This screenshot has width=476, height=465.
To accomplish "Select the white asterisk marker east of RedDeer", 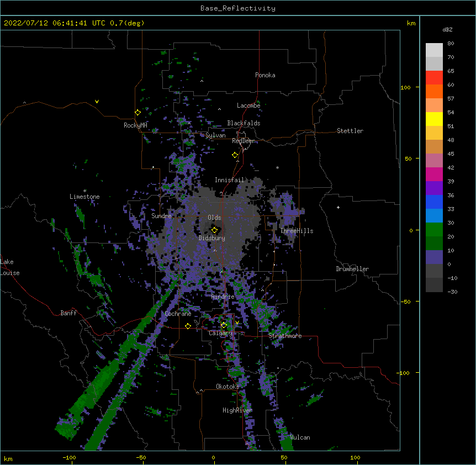I will point(277,167).
